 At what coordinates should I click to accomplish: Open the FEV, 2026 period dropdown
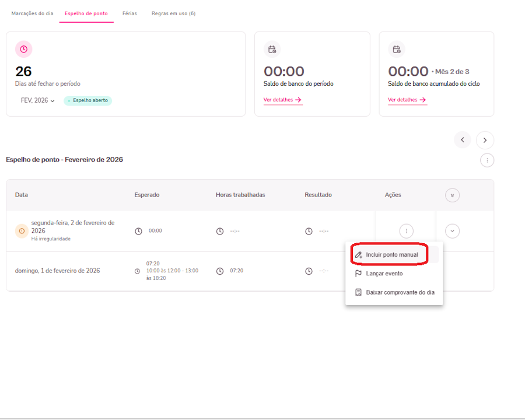[38, 100]
